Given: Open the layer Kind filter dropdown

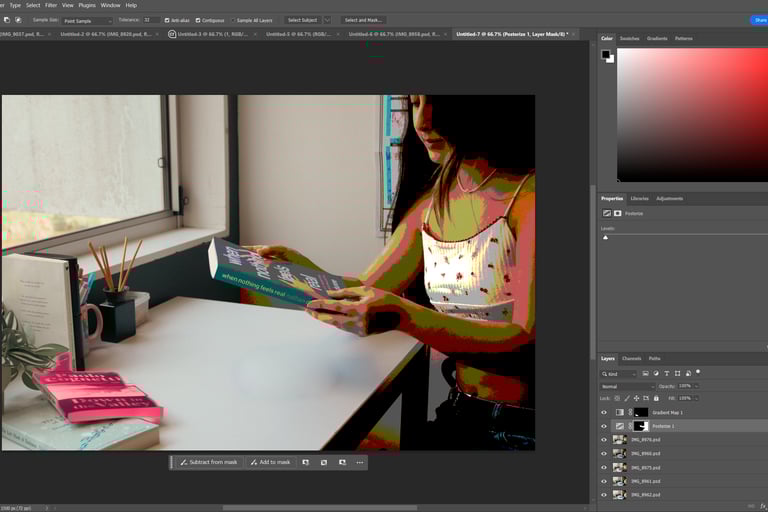Looking at the screenshot, I should pos(619,374).
